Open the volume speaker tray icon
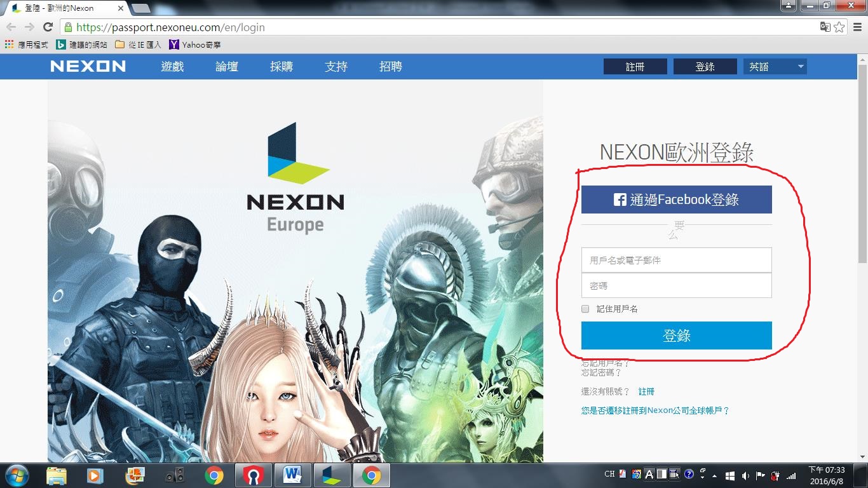868x488 pixels. pos(745,475)
